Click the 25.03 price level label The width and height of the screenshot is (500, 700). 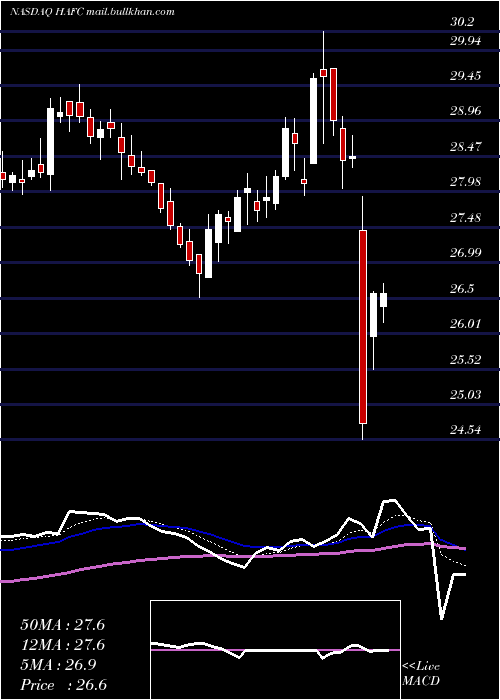[466, 395]
